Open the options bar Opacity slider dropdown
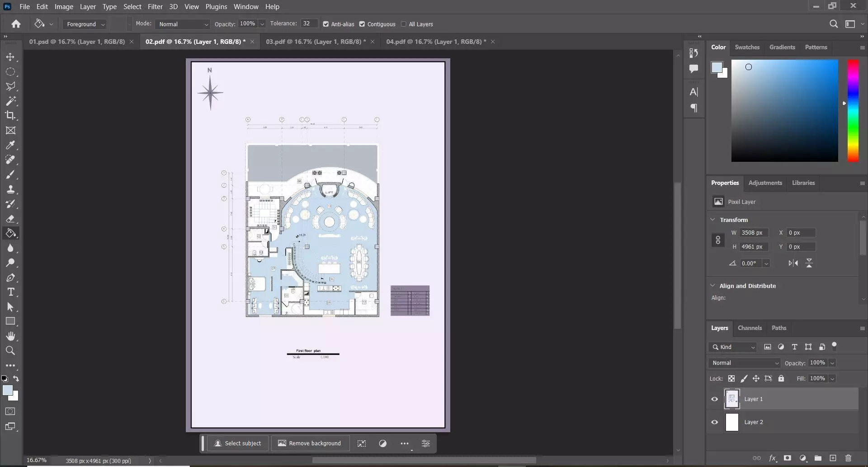Viewport: 868px width, 467px height. click(262, 24)
